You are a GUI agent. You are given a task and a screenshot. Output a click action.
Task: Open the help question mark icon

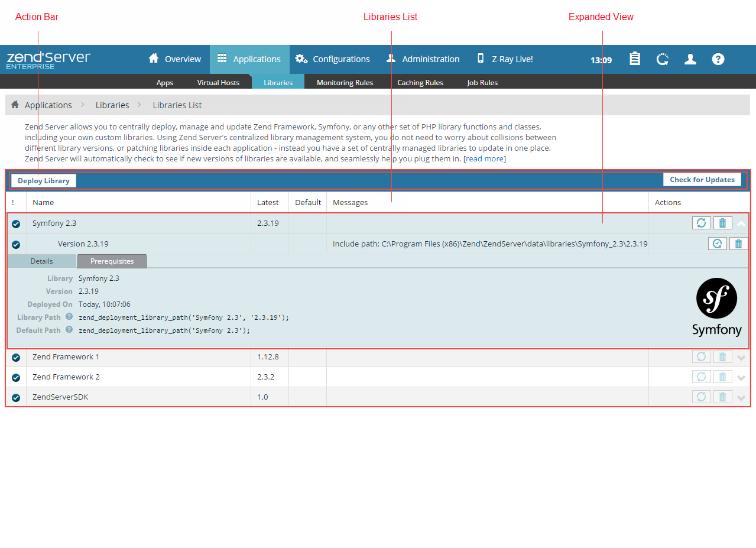tap(718, 59)
